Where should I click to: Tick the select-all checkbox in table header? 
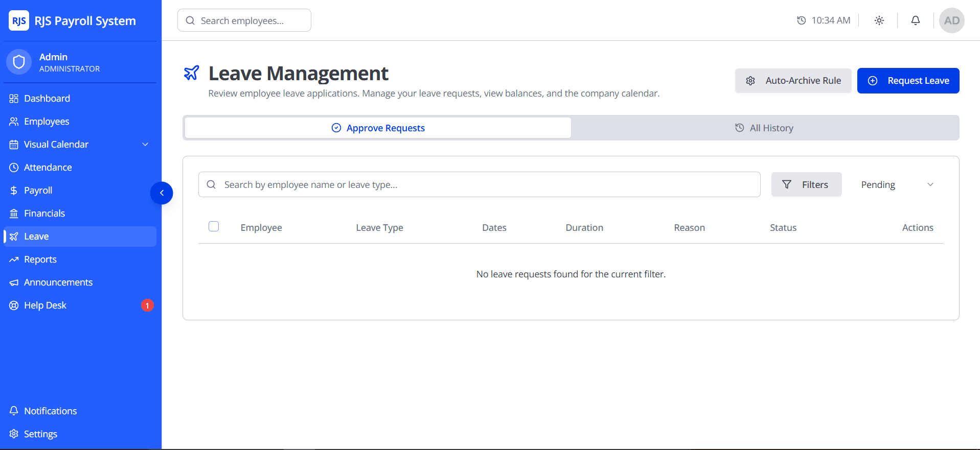click(x=214, y=226)
